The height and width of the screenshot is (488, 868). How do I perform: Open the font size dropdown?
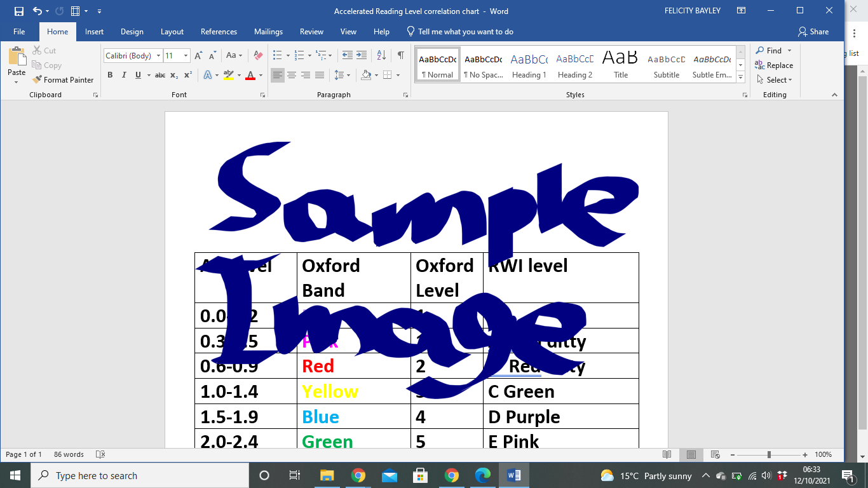click(186, 56)
